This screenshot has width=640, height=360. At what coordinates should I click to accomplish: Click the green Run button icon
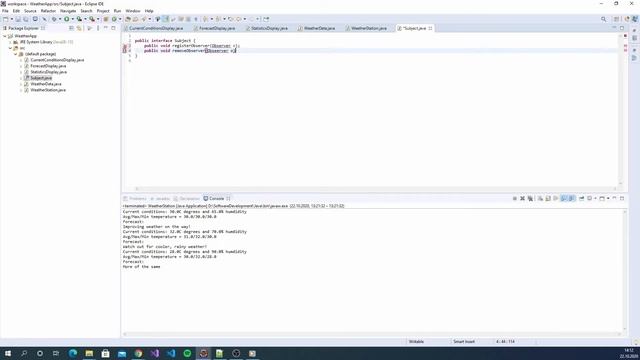(67, 19)
